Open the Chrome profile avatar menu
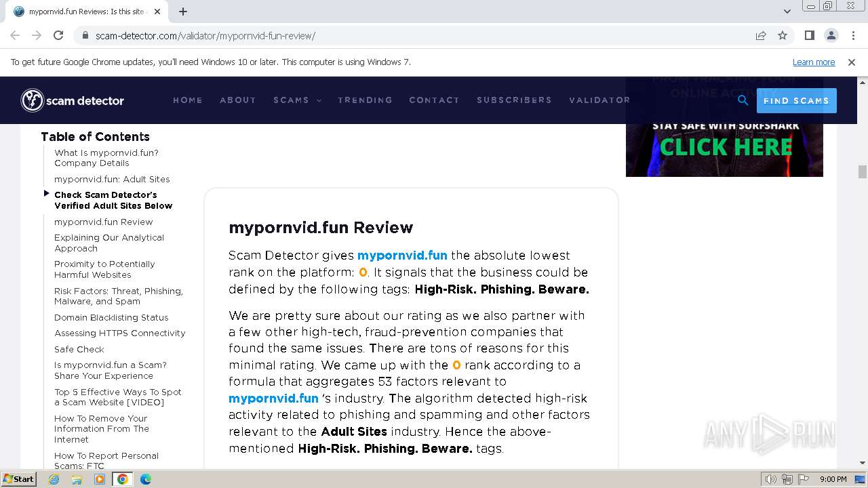Screen dimensions: 868x488 831,36
